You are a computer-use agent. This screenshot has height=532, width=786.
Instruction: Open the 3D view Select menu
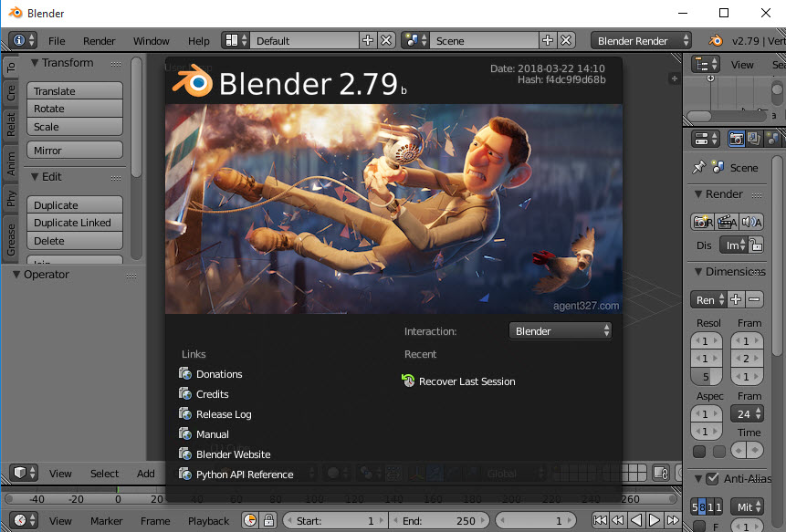pyautogui.click(x=104, y=474)
